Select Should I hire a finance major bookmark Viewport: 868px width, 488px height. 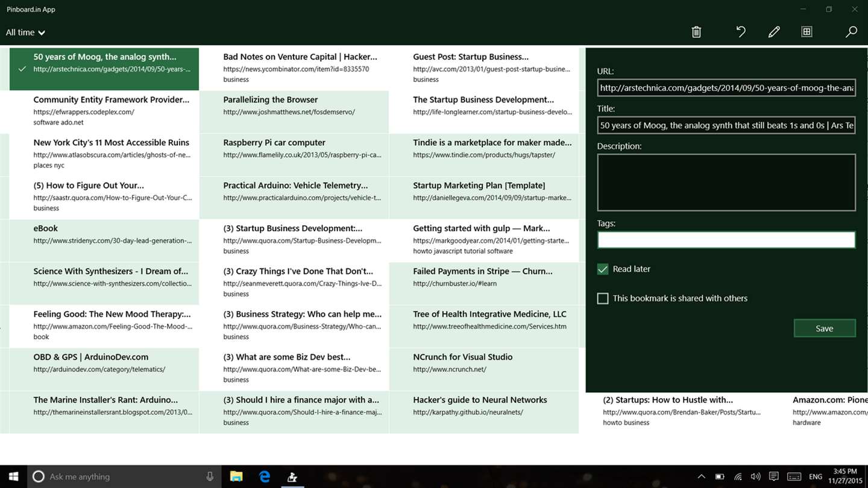294,412
